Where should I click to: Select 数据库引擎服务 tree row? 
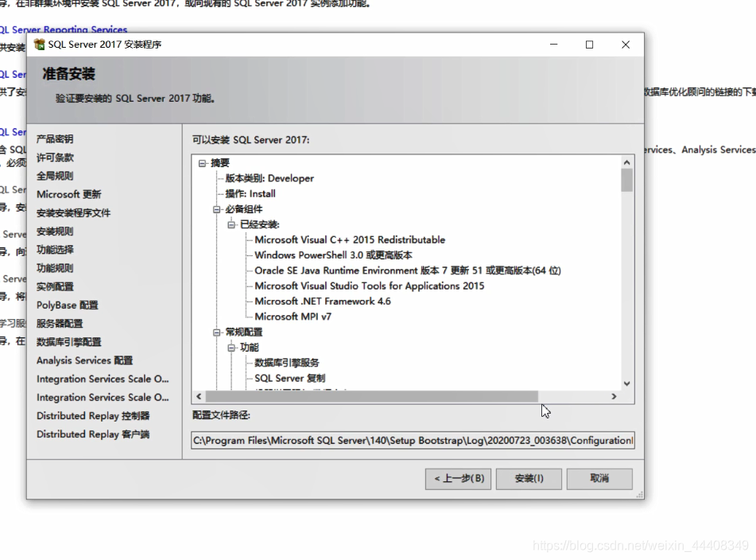click(287, 363)
